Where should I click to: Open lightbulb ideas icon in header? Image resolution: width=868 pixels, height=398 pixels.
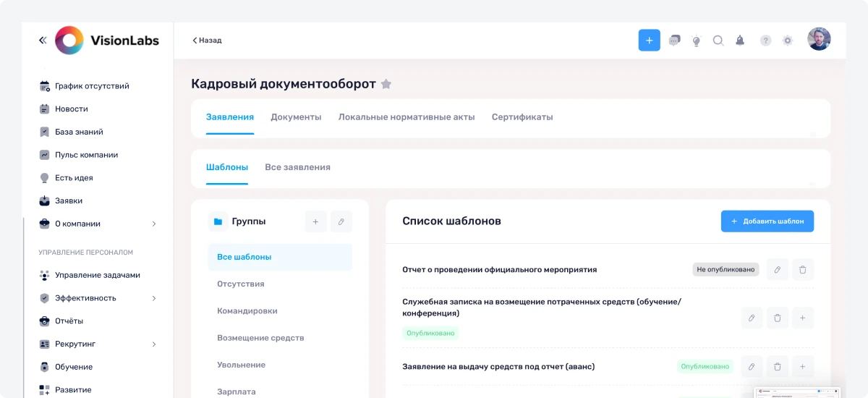(697, 41)
